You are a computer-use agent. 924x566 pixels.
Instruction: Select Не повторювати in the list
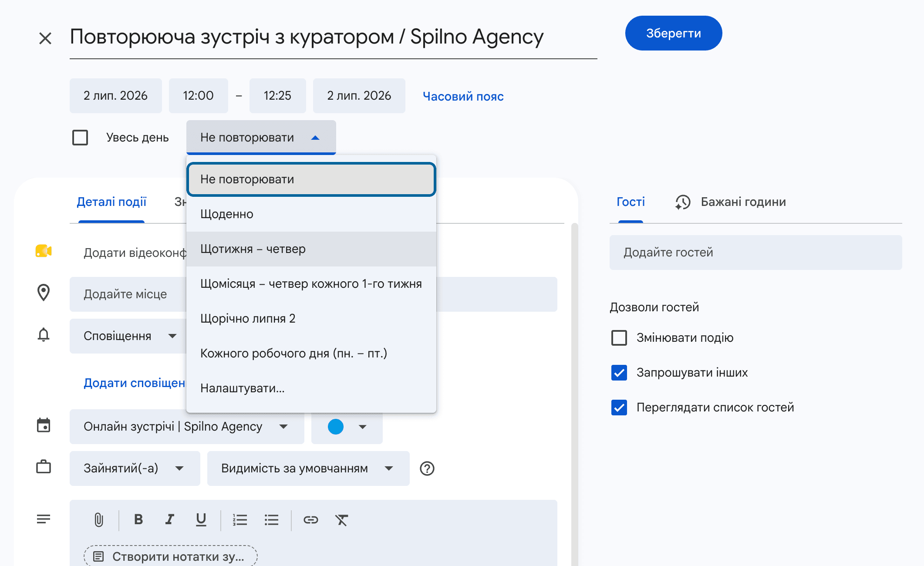[311, 179]
